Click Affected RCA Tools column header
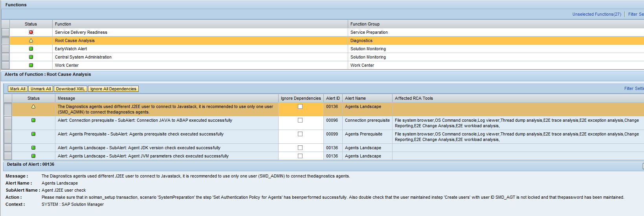The width and height of the screenshot is (644, 216). coord(518,98)
